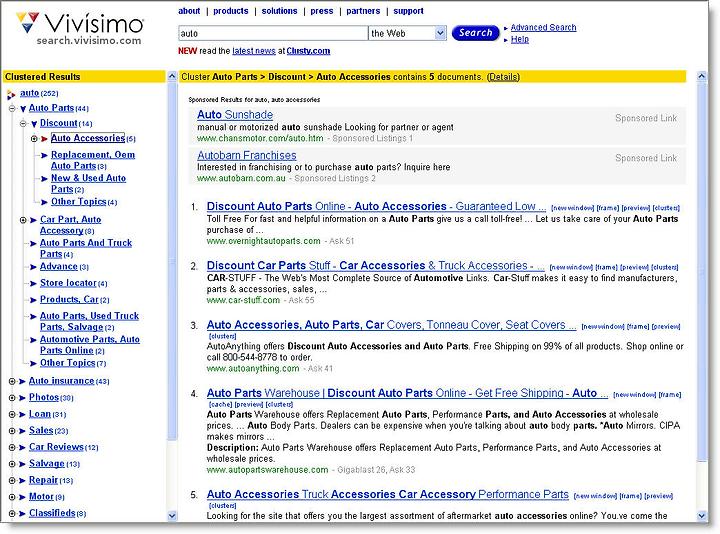Click the arrow icon beside Auto insurance
Screen dimensions: 720x534
click(x=22, y=382)
